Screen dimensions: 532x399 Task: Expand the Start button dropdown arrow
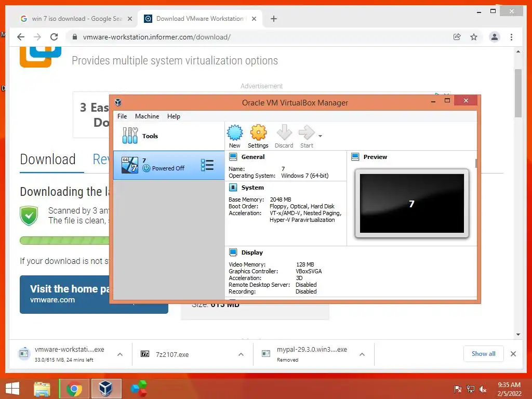click(x=320, y=136)
